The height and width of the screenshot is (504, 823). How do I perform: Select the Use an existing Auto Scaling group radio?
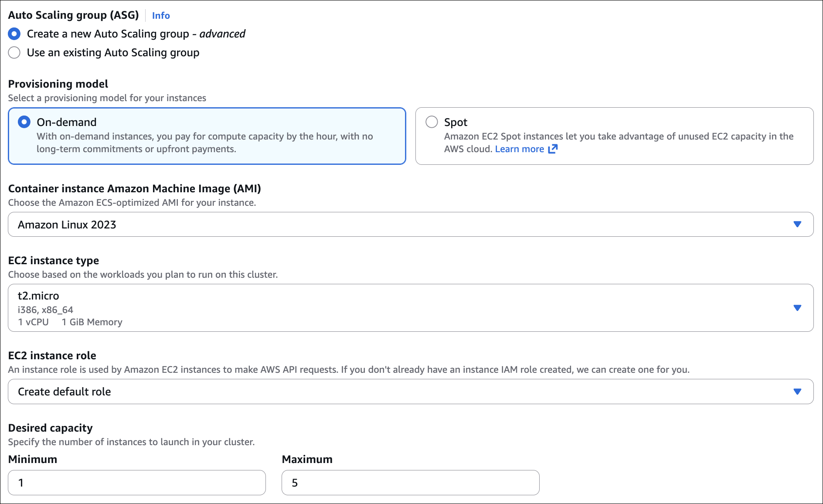(14, 53)
